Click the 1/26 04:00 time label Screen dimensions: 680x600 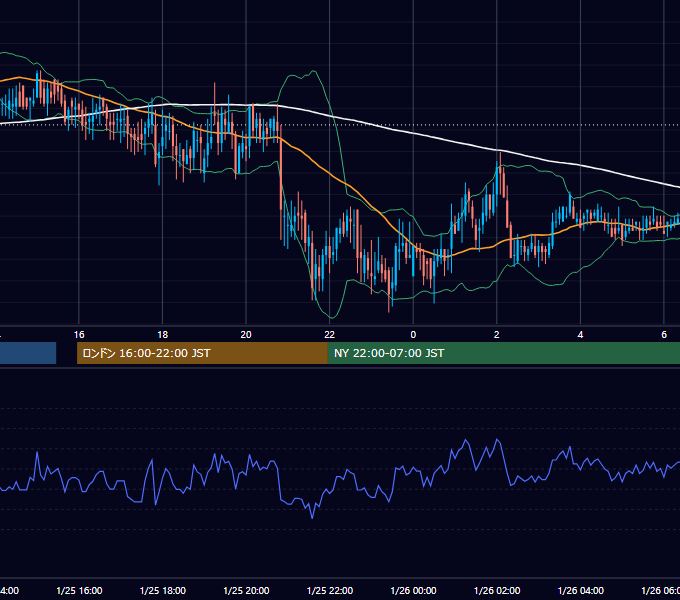pos(581,590)
